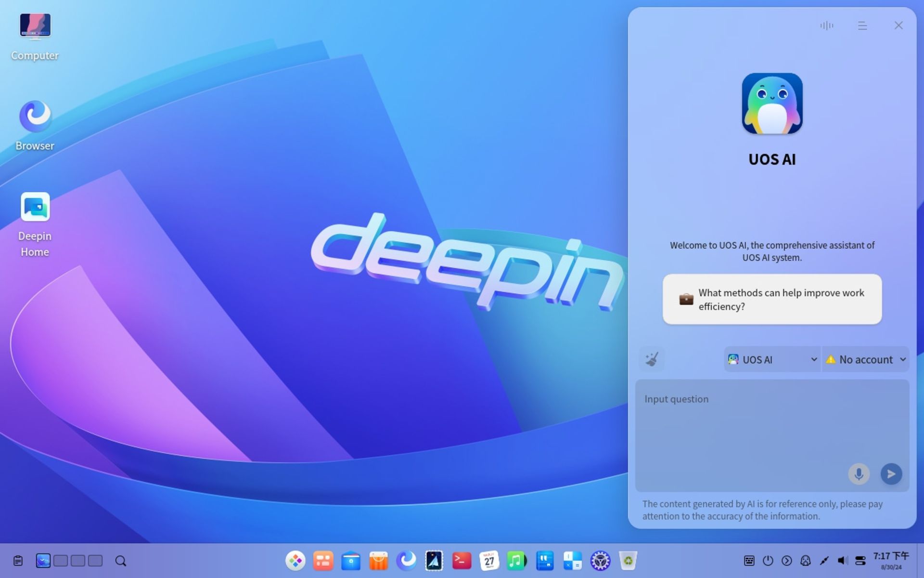Image resolution: width=924 pixels, height=578 pixels.
Task: Select the terminal icon in taskbar
Action: point(462,561)
